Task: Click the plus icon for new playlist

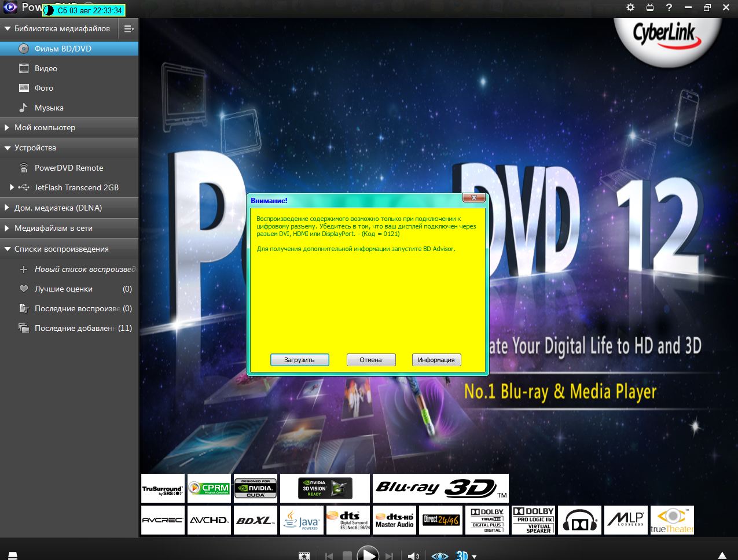Action: tap(24, 269)
